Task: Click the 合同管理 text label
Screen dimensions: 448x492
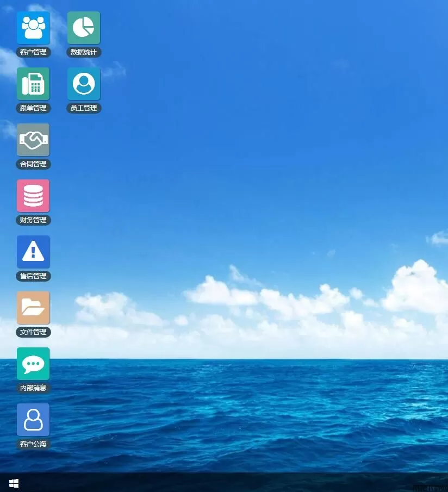Action: (x=33, y=164)
